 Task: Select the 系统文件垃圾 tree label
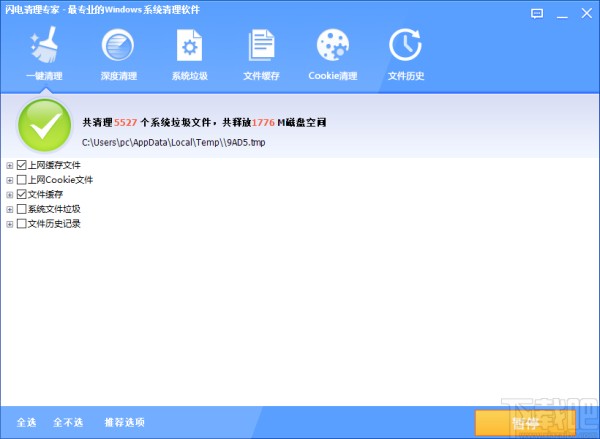[x=54, y=209]
